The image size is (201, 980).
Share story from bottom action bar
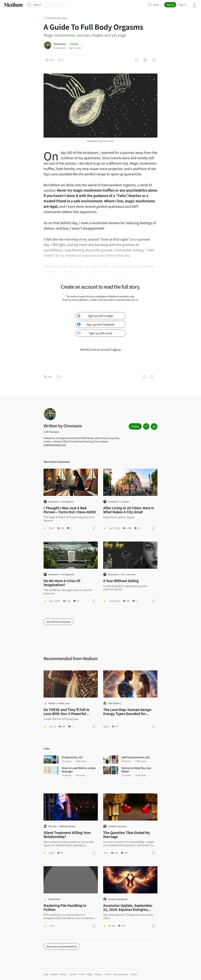click(x=152, y=377)
